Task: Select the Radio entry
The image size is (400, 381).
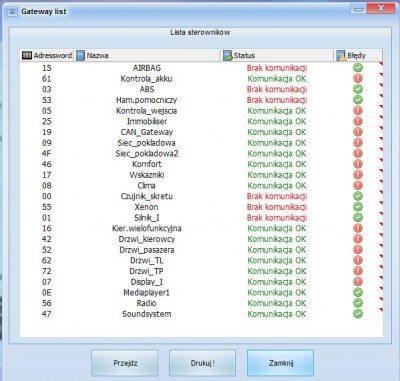Action: 146,303
